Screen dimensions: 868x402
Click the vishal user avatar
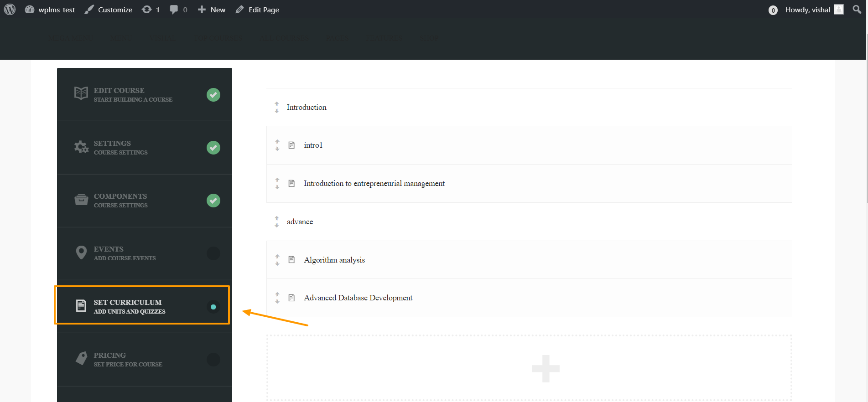pyautogui.click(x=839, y=10)
